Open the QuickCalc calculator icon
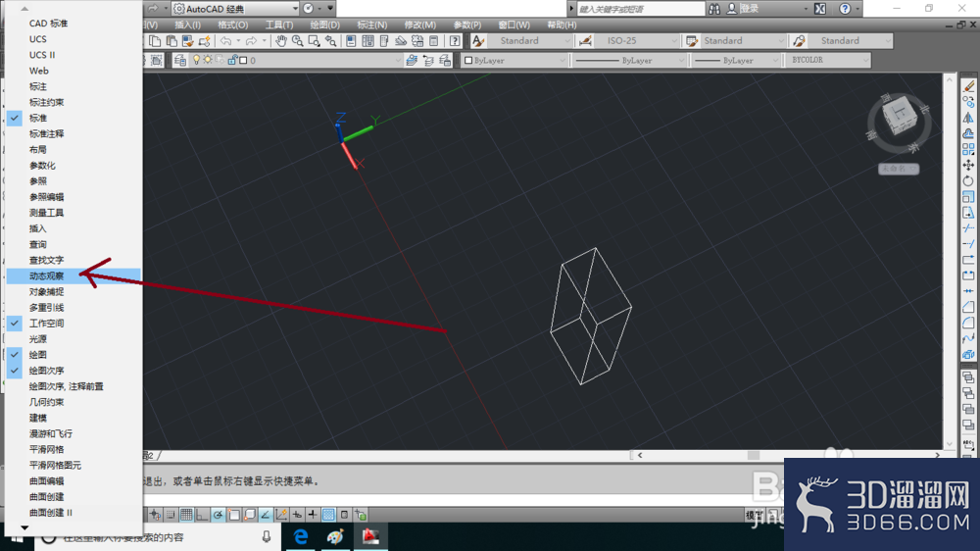The width and height of the screenshot is (980, 551). point(433,41)
